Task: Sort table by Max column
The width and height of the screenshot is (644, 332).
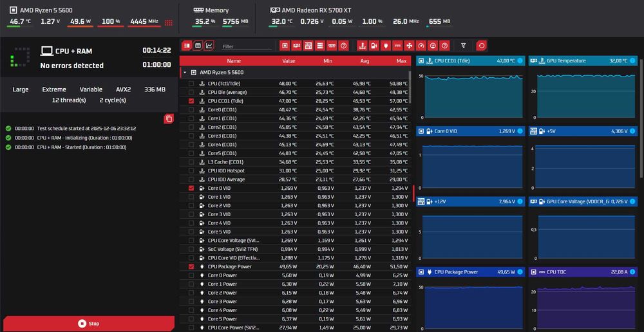Action: pos(402,60)
